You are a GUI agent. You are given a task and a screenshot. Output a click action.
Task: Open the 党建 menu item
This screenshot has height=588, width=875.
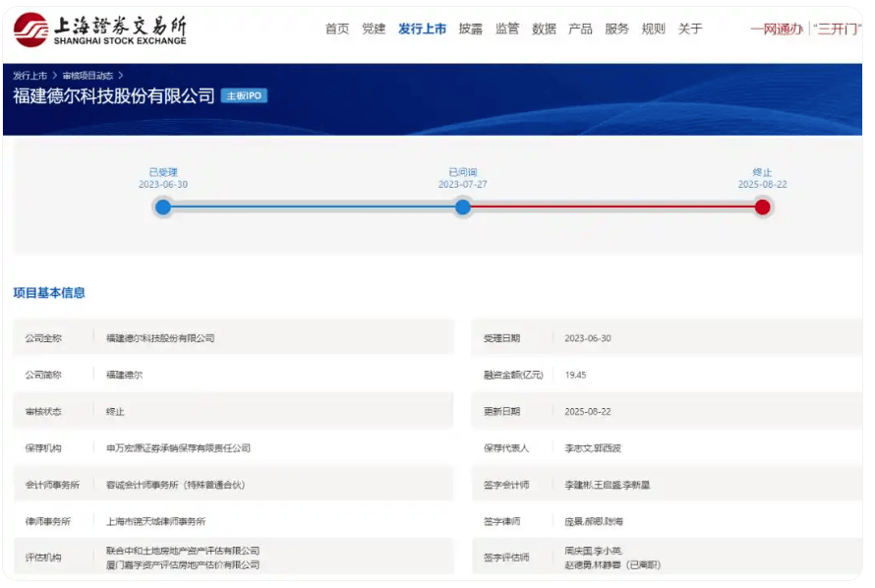374,29
